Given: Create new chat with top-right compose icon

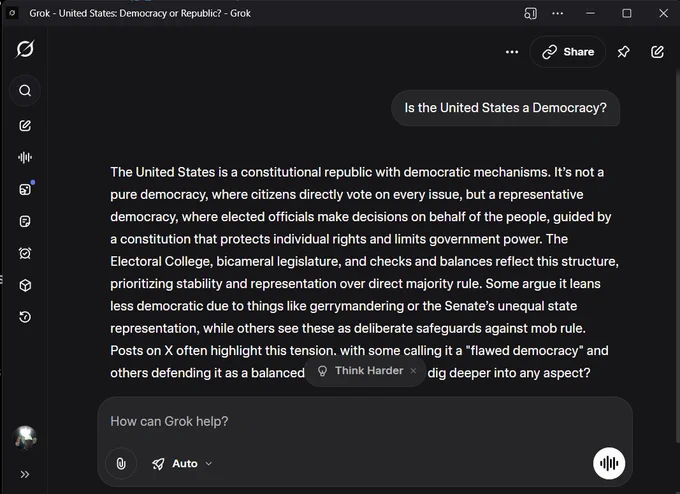Looking at the screenshot, I should pyautogui.click(x=657, y=52).
